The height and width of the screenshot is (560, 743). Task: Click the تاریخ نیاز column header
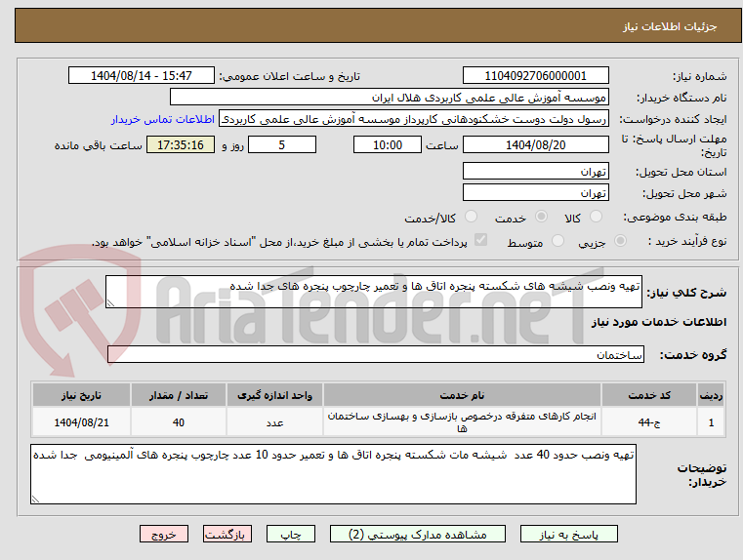coord(81,395)
